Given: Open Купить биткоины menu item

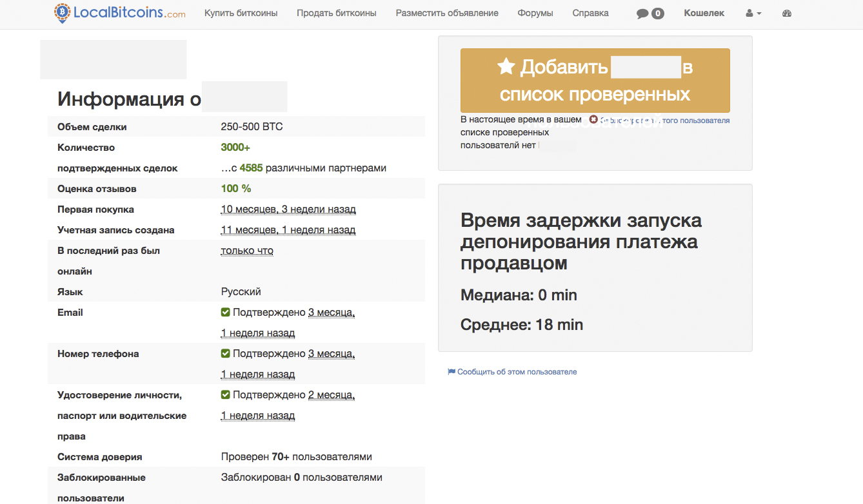Looking at the screenshot, I should pyautogui.click(x=241, y=14).
